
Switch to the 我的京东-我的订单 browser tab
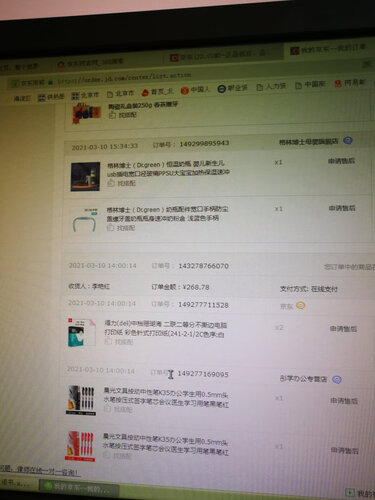coord(328,49)
